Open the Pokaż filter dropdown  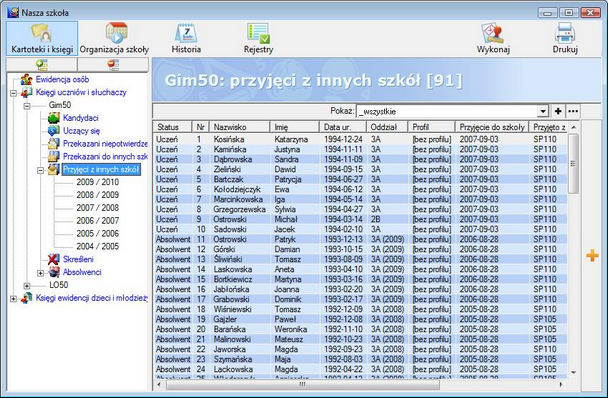click(x=543, y=112)
